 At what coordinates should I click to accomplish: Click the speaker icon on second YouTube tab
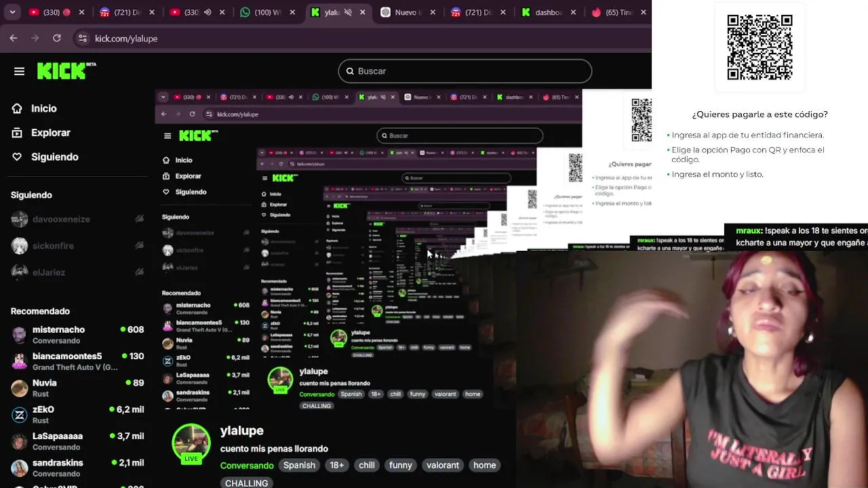[208, 12]
